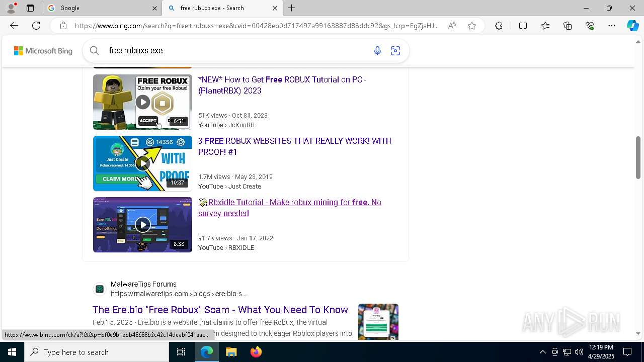Viewport: 644px width, 362px height.
Task: View site information lock icon
Action: tap(63, 26)
